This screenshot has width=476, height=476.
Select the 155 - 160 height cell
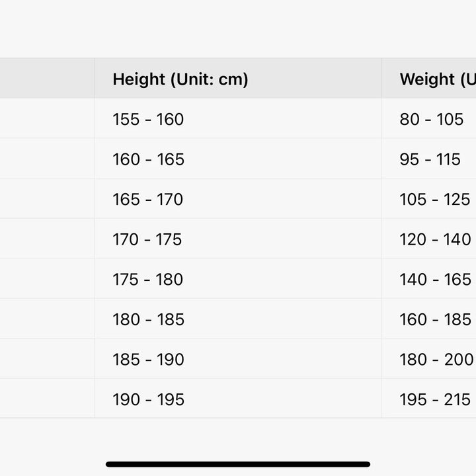pos(148,120)
